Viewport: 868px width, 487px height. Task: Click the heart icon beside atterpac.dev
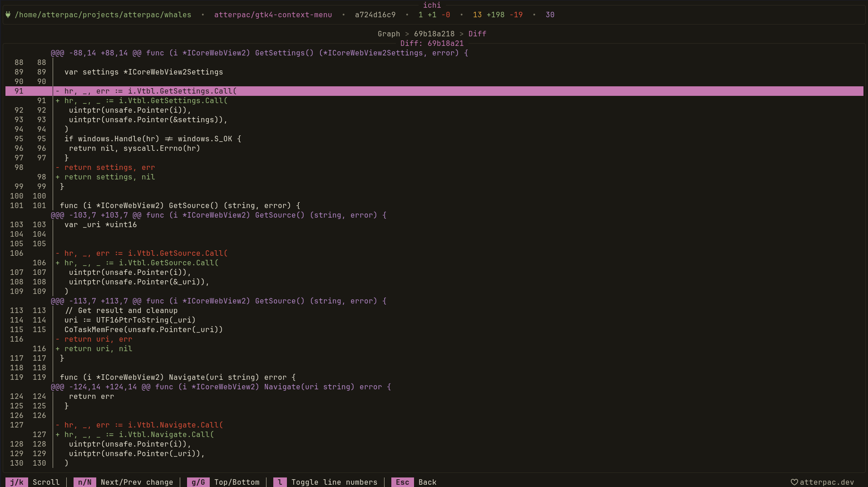click(794, 482)
